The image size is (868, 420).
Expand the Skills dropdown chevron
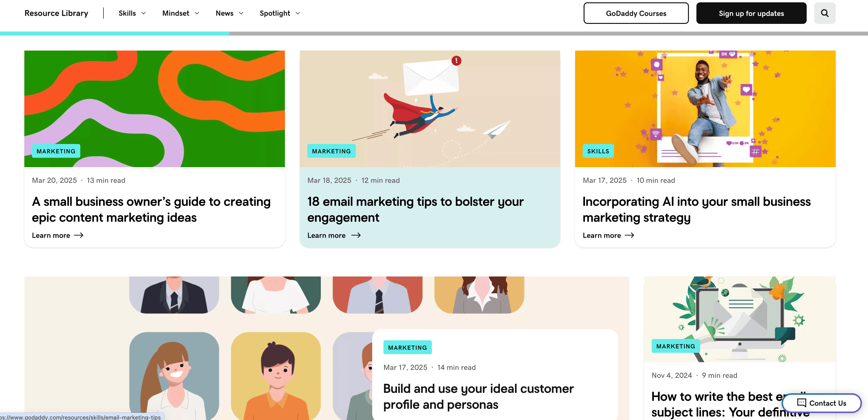click(143, 13)
